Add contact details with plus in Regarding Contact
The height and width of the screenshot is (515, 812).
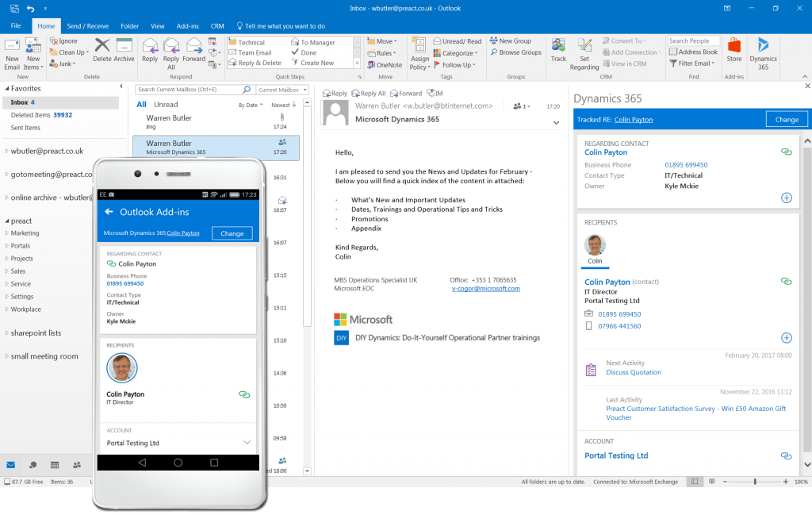786,198
